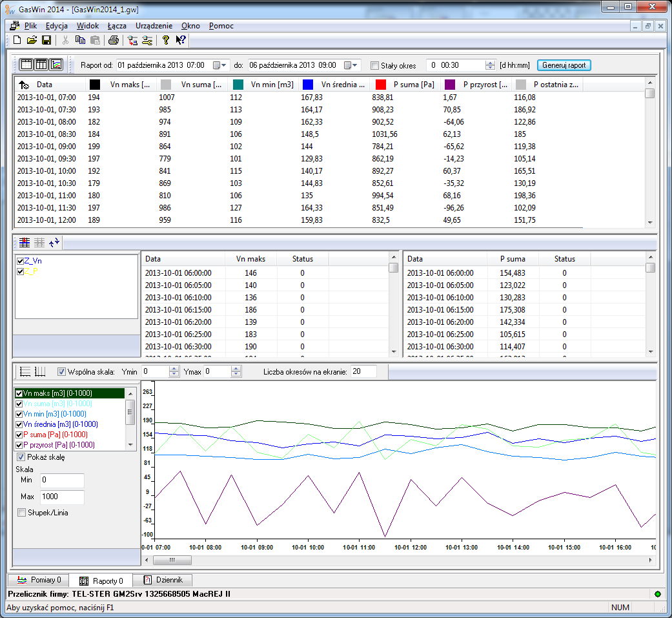Click the Ymin spinner arrows

click(174, 371)
